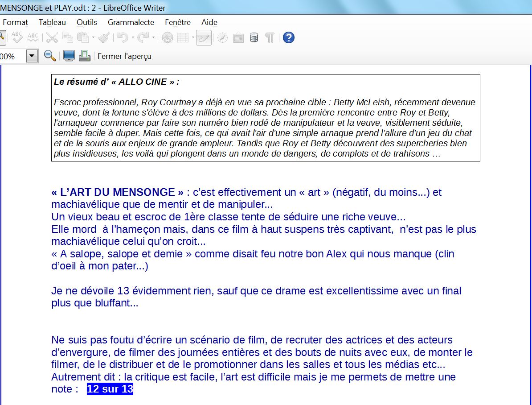Click the Cut scissors icon
The width and height of the screenshot is (532, 405).
[52, 37]
